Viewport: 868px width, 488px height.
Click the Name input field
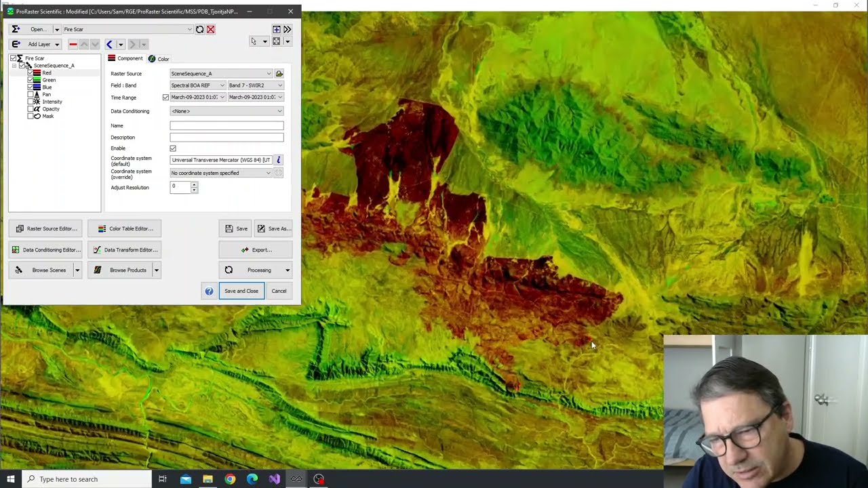click(226, 125)
